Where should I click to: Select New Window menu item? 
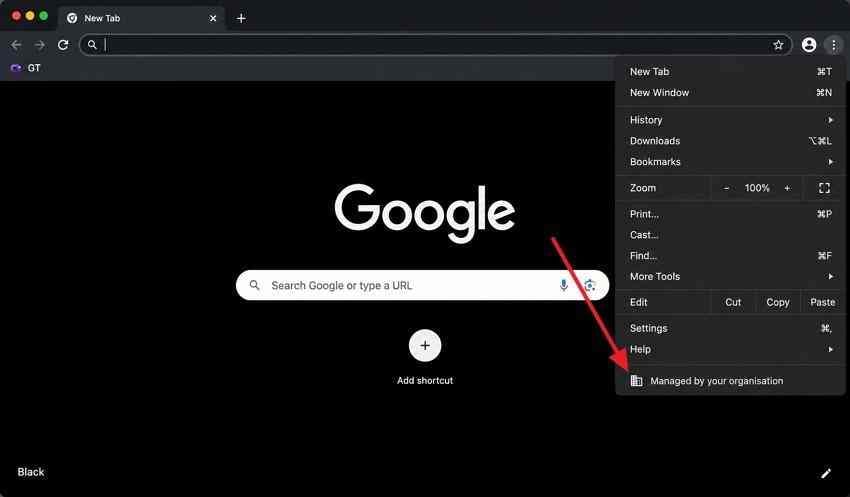[730, 93]
